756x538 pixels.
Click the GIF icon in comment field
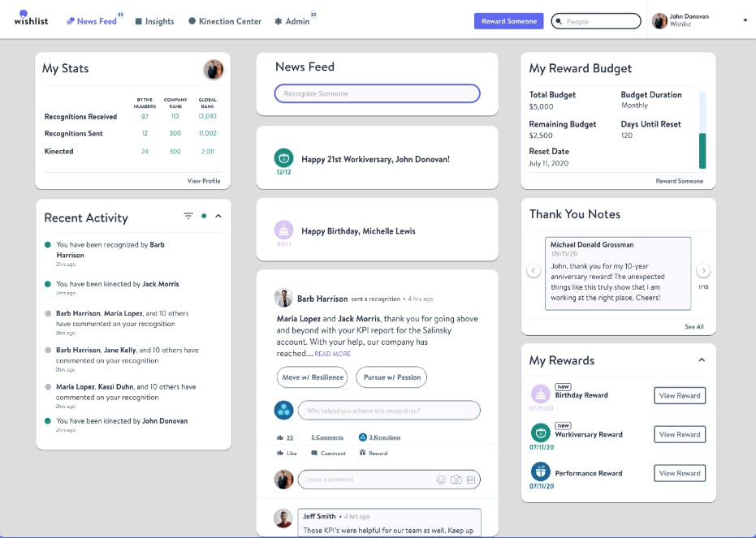click(x=471, y=480)
